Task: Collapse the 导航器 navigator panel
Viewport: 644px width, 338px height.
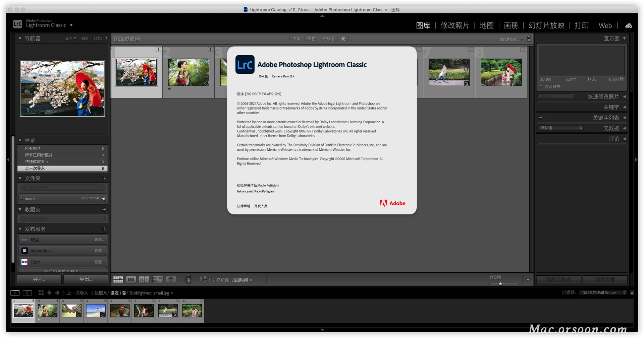Action: (x=20, y=39)
